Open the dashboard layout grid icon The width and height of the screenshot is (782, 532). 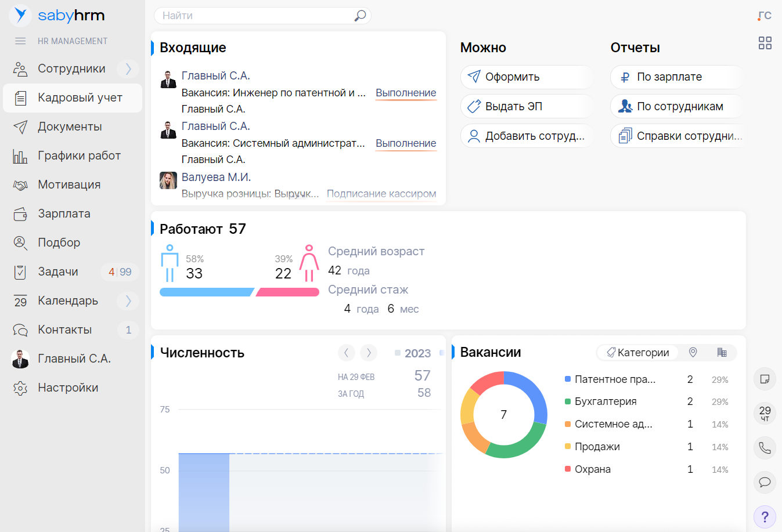click(765, 42)
